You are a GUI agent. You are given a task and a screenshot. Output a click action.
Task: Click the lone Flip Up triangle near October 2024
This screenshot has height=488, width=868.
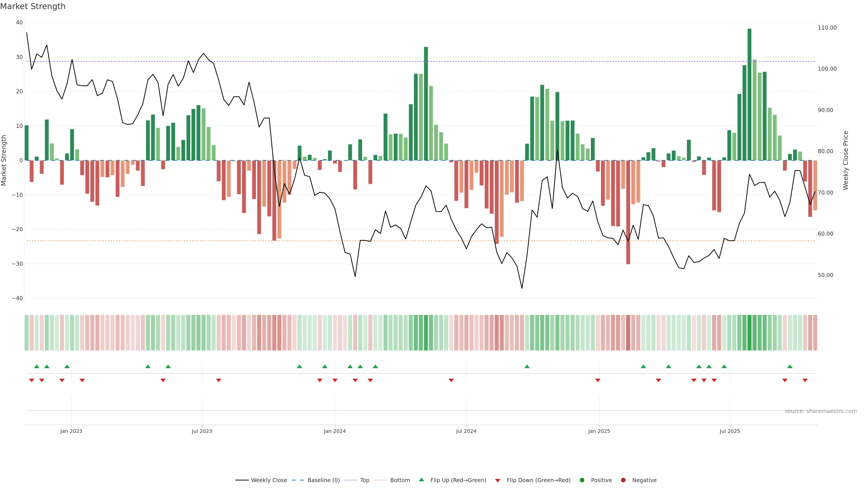[x=527, y=366]
